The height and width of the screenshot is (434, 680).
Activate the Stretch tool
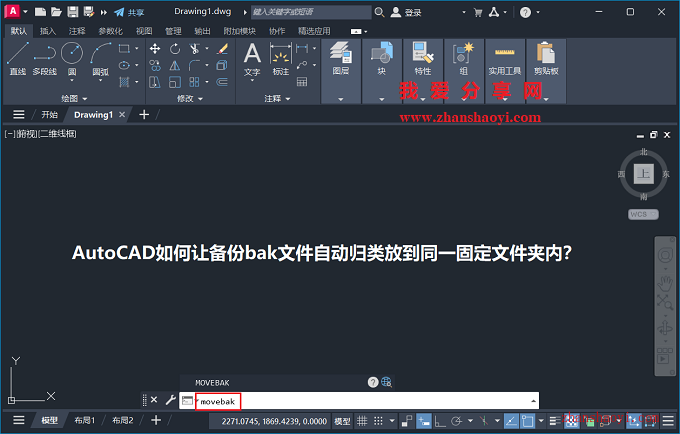155,82
